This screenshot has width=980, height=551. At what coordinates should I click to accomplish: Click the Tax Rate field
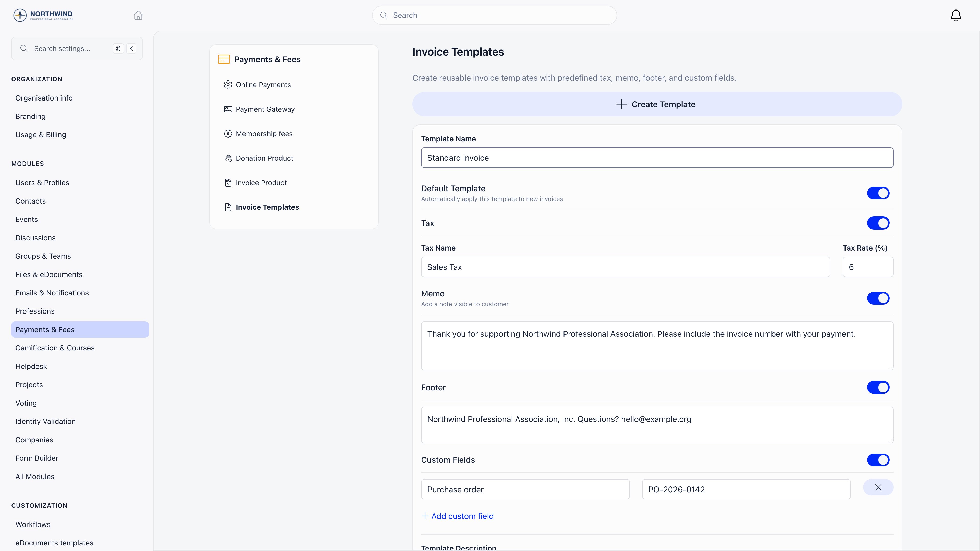coord(868,267)
